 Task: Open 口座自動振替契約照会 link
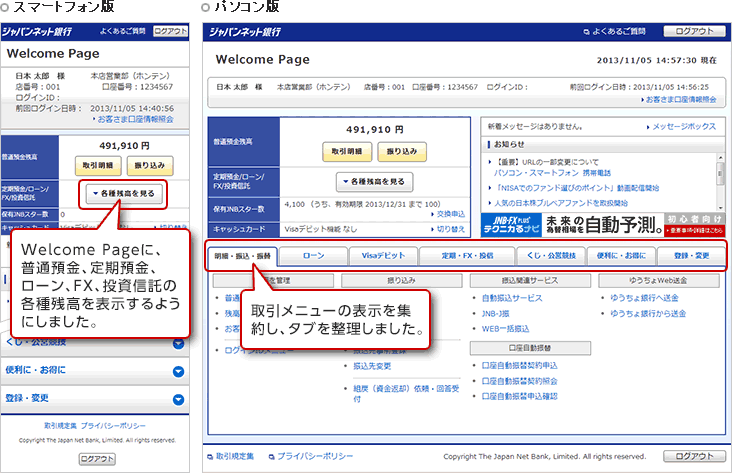point(520,381)
